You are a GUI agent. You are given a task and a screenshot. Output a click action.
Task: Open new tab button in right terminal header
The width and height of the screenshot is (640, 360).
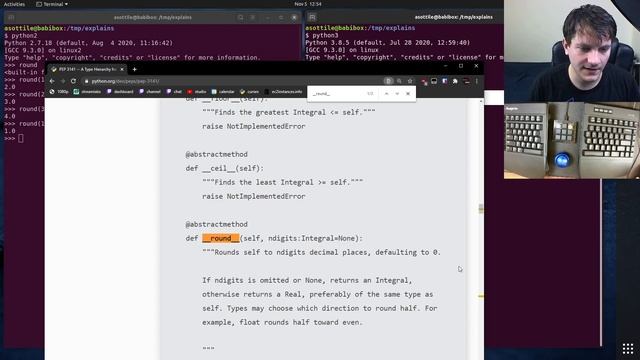coord(312,18)
